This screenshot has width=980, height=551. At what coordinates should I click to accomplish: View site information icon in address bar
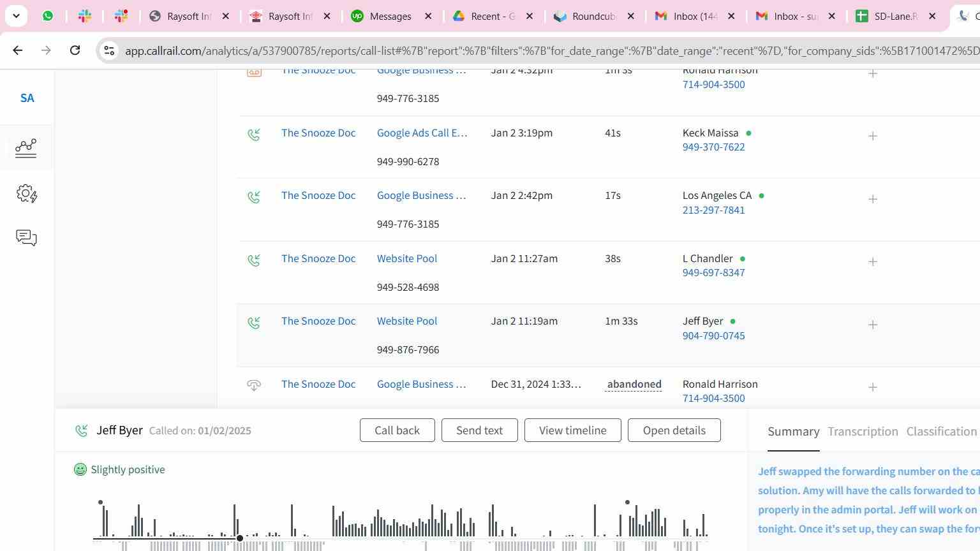click(x=109, y=50)
